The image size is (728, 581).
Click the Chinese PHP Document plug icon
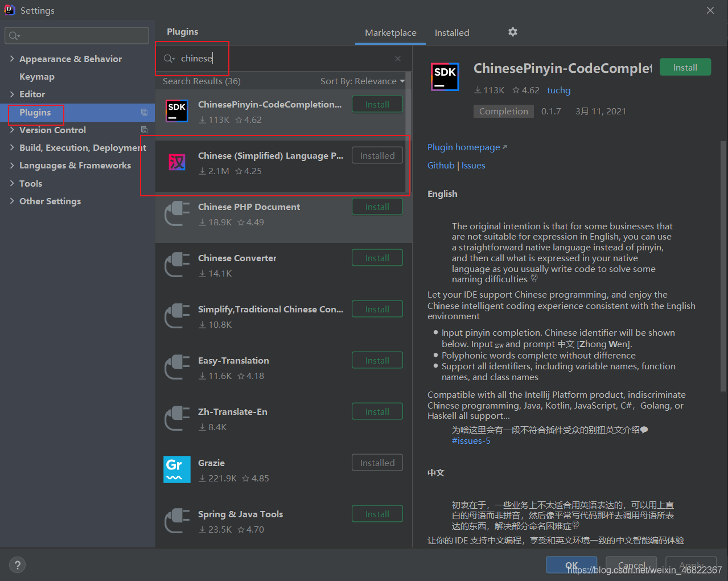(177, 214)
